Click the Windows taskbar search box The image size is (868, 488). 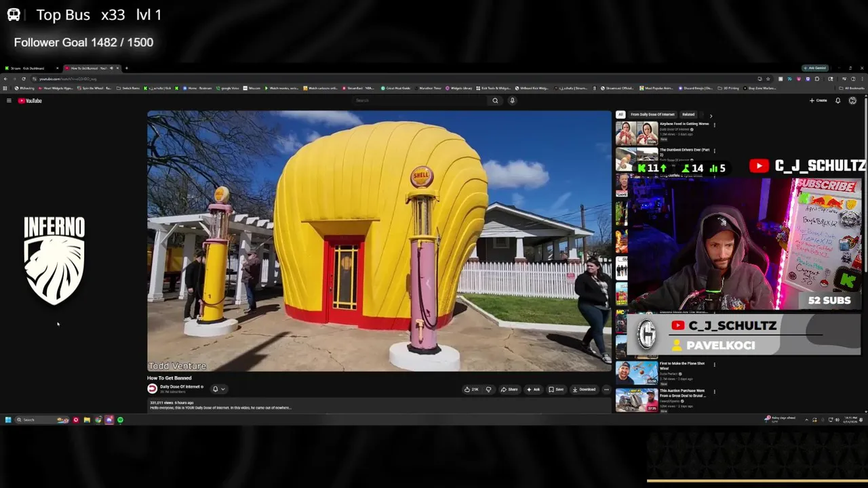click(42, 420)
